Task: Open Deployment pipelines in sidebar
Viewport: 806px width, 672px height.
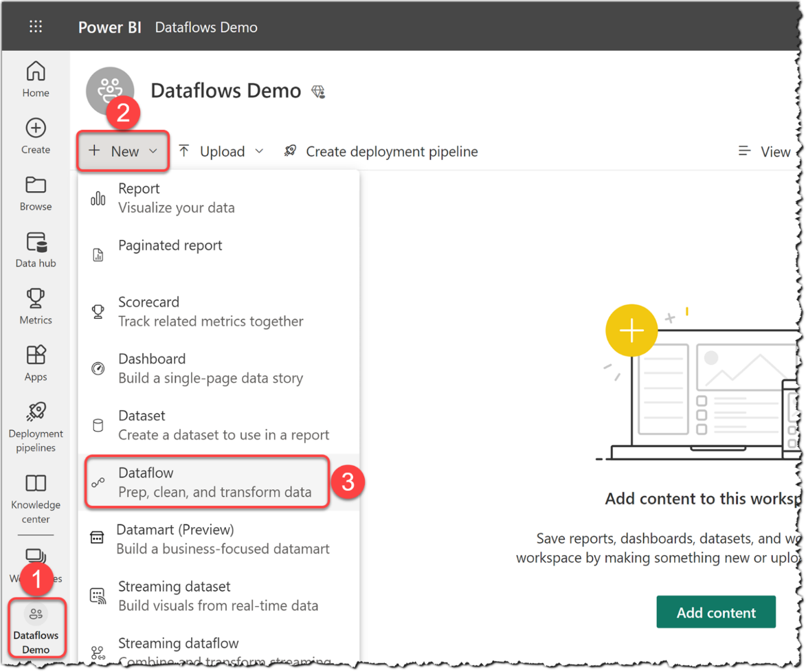Action: [36, 427]
